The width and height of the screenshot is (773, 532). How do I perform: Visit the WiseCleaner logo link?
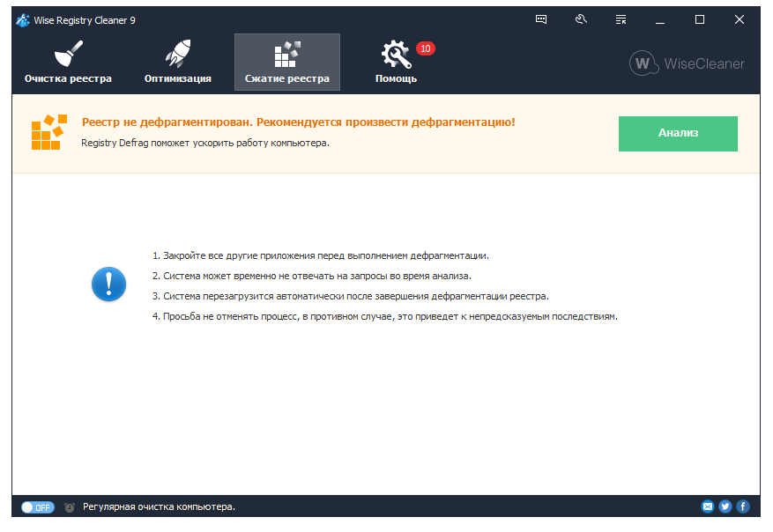point(687,63)
